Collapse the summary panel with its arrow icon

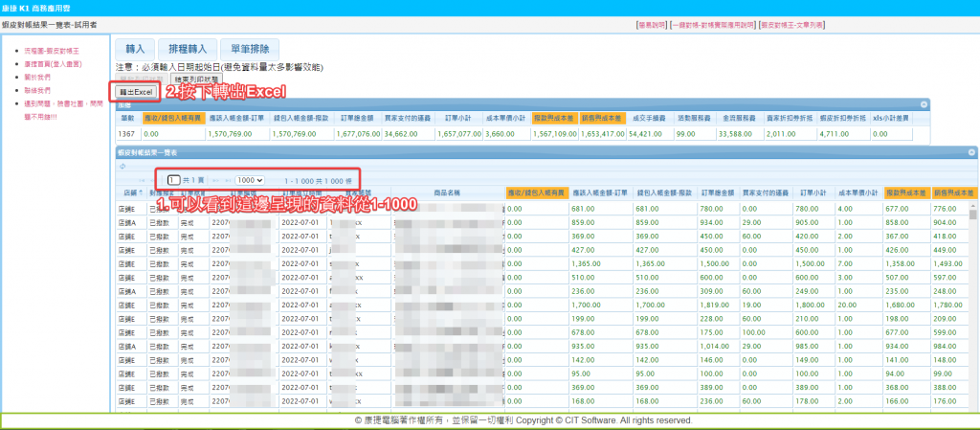(x=924, y=104)
